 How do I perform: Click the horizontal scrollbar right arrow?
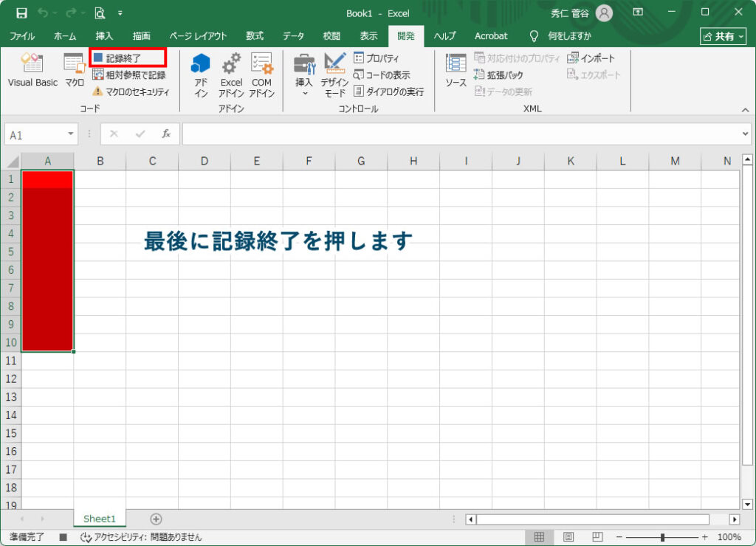tap(735, 519)
